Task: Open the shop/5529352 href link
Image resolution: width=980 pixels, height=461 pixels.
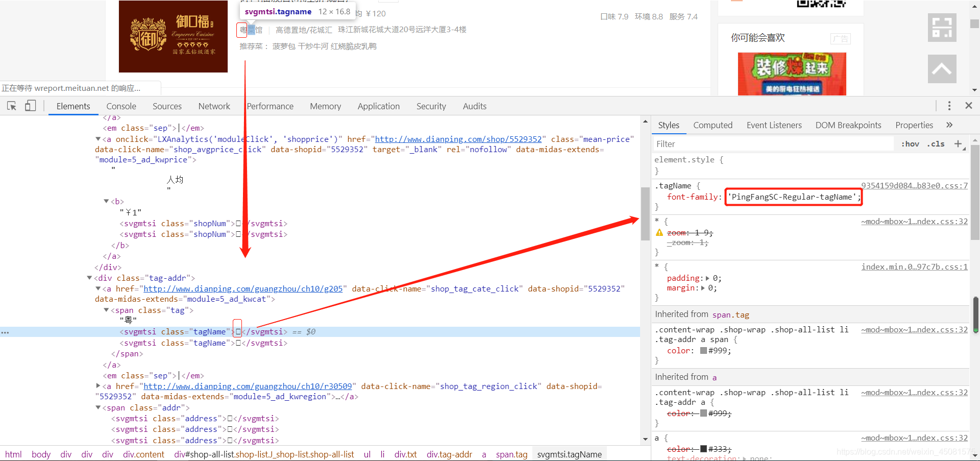Action: coord(458,139)
